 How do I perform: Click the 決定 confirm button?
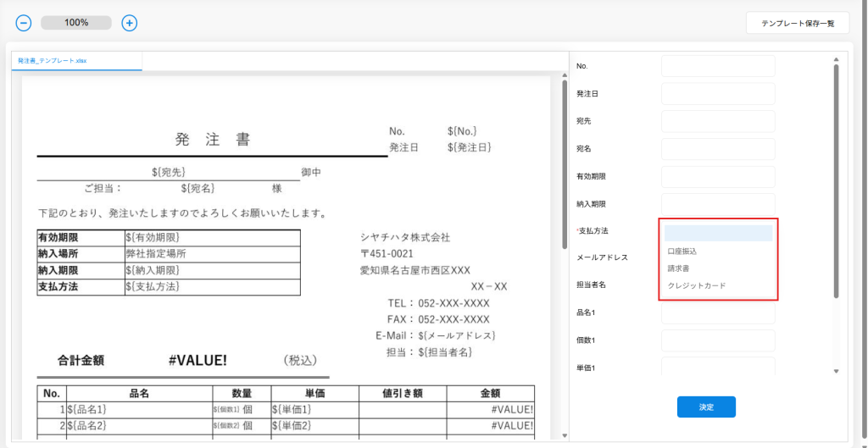(x=706, y=407)
